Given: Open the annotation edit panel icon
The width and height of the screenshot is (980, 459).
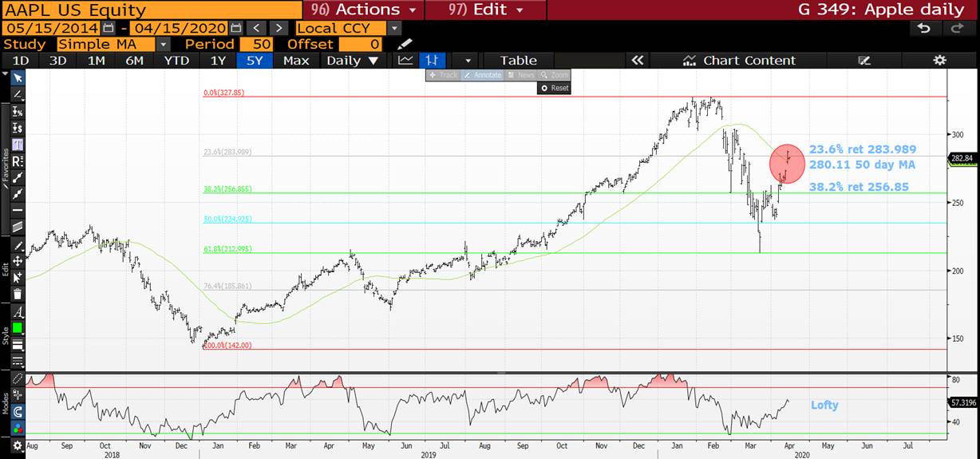Looking at the screenshot, I should tap(863, 60).
